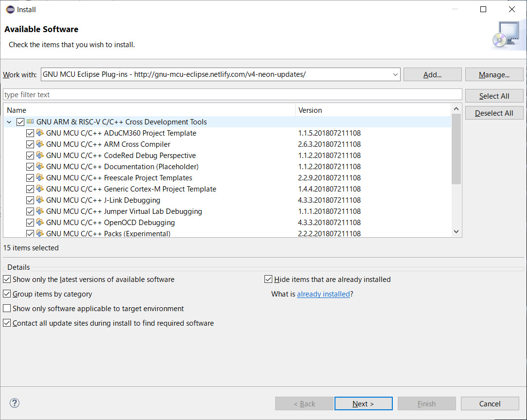Click the feature icon beside Freescale Project Templates
Viewport: 527px width, 420px height.
[x=40, y=177]
